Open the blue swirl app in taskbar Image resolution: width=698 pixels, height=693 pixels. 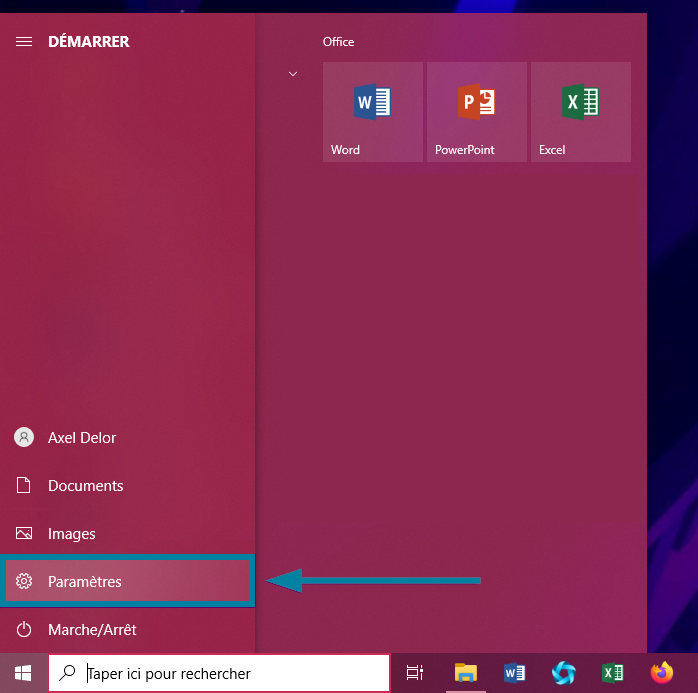(564, 673)
